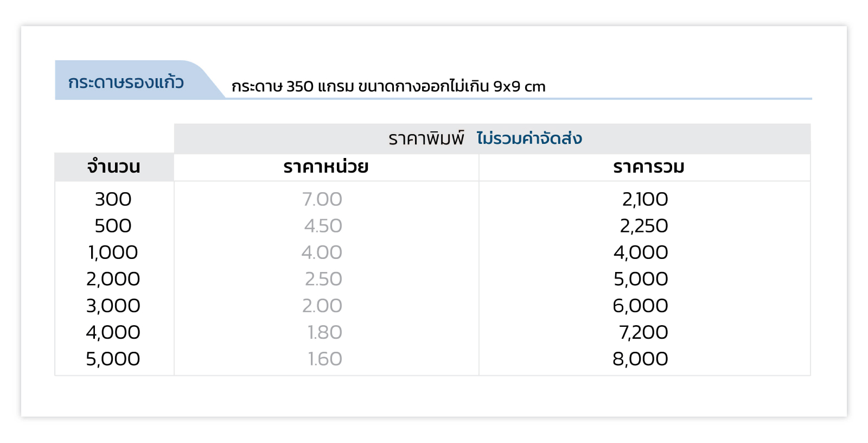Screen dimensions: 868x443
Task: Click total price 4,000
Action: 641,252
